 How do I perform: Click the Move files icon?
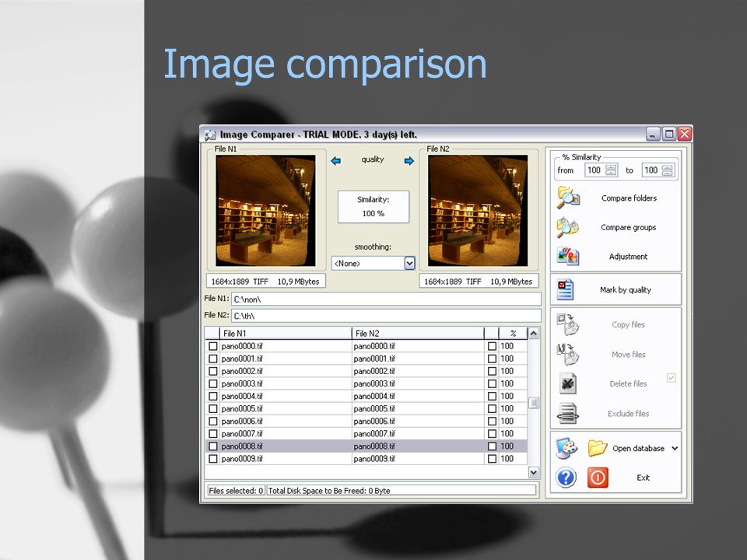coord(568,355)
